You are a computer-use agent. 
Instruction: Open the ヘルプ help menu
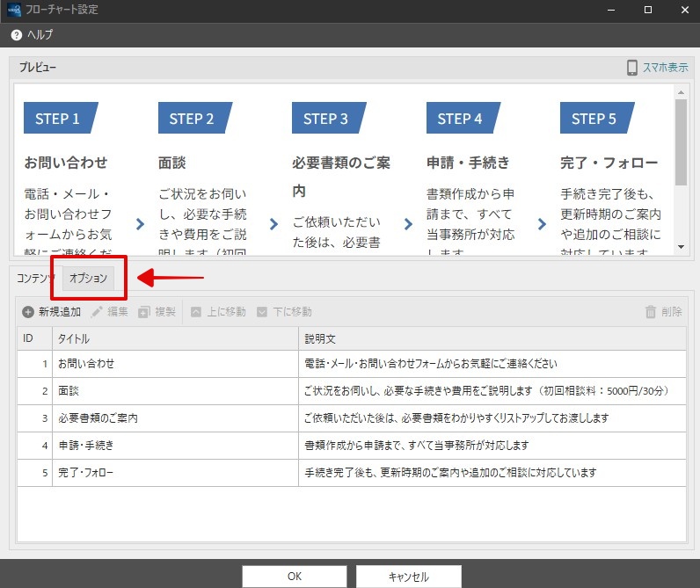pos(32,35)
